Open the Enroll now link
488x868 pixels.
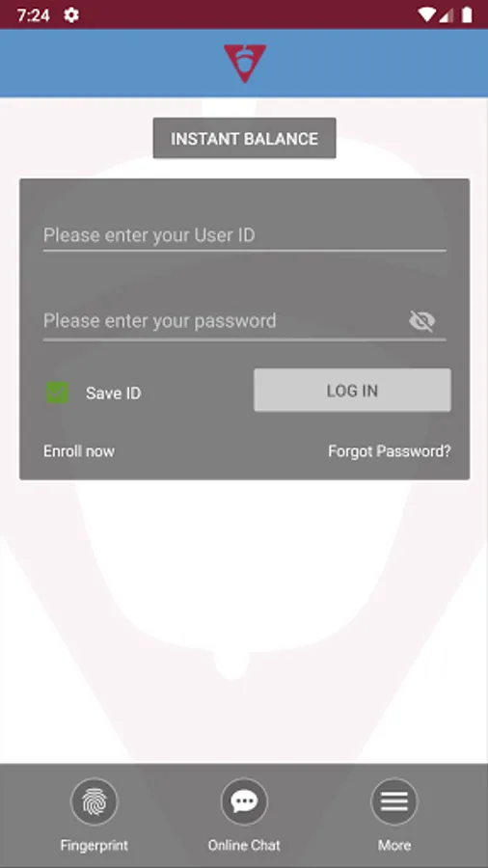79,451
